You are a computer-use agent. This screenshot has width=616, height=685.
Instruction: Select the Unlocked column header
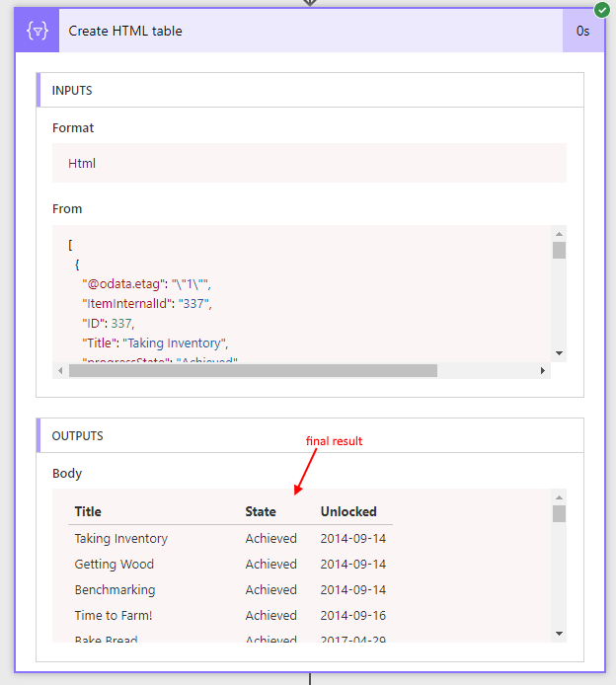click(x=348, y=511)
